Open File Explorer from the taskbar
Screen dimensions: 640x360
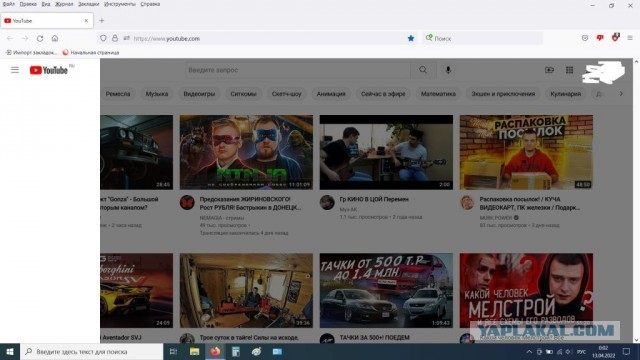pos(194,351)
